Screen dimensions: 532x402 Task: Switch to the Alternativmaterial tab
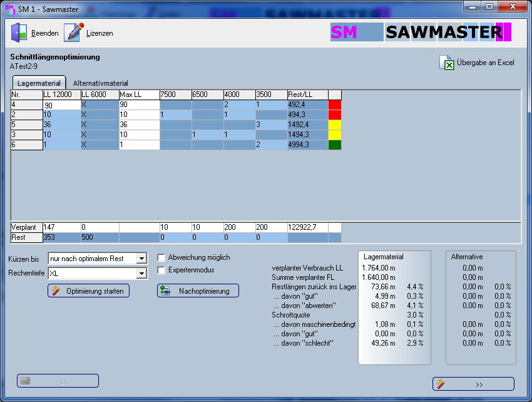click(x=100, y=83)
